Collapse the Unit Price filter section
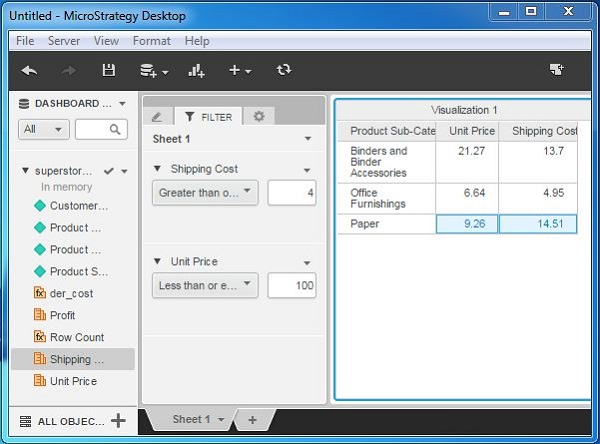Viewport: 600px width, 444px height. coord(158,262)
